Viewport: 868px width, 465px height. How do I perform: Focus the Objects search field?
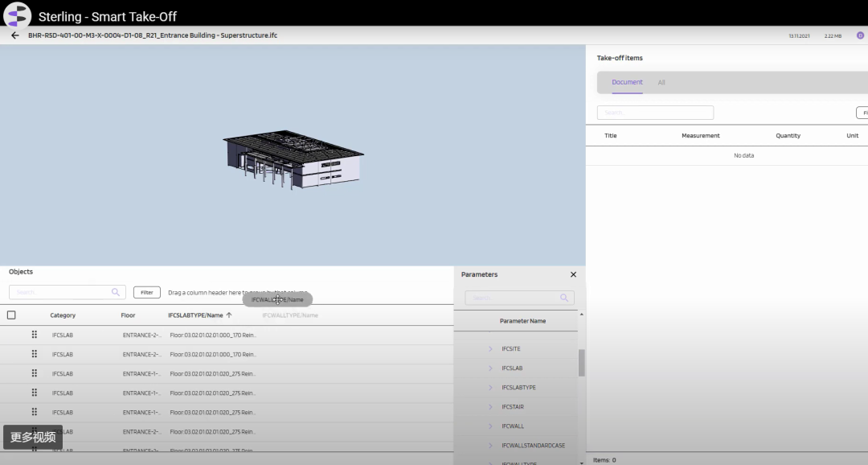click(67, 292)
